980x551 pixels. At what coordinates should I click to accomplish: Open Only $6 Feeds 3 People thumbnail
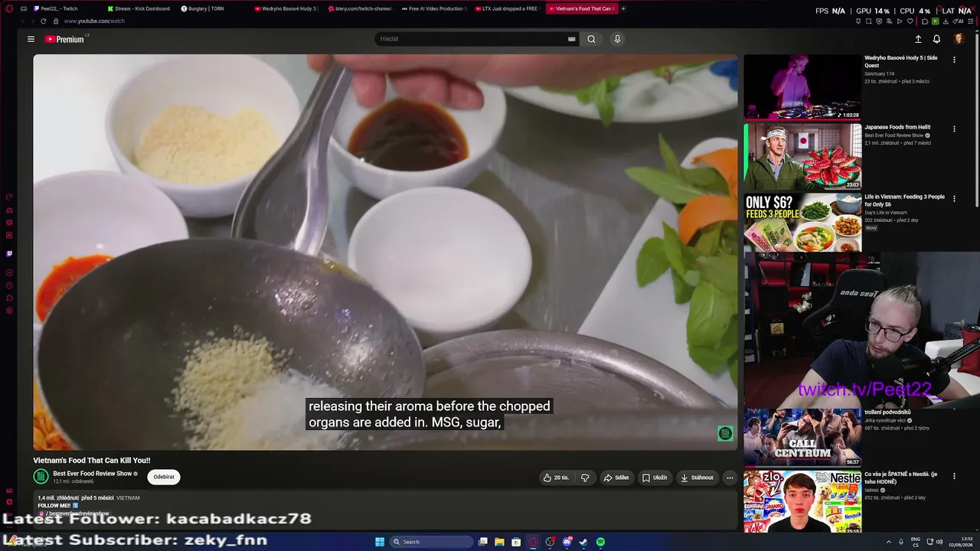802,223
